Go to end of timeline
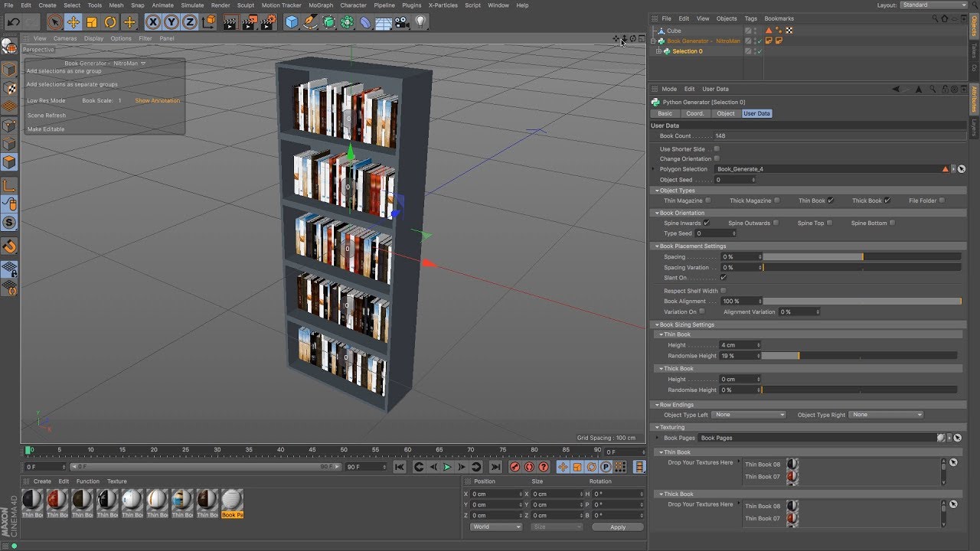This screenshot has width=980, height=551. pyautogui.click(x=495, y=467)
